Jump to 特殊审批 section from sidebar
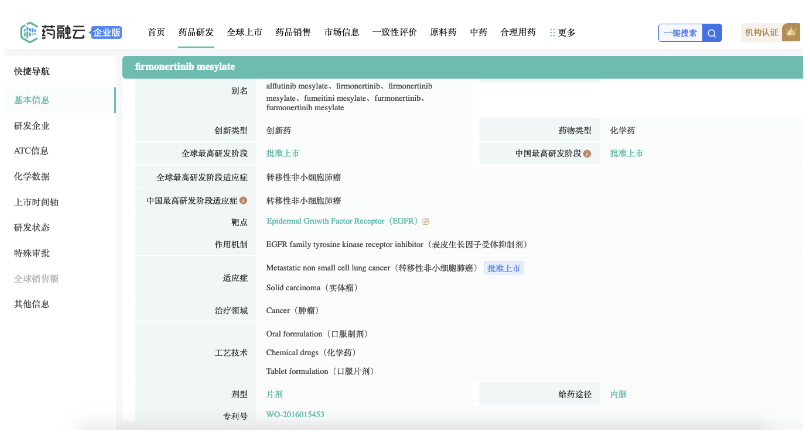 (31, 253)
